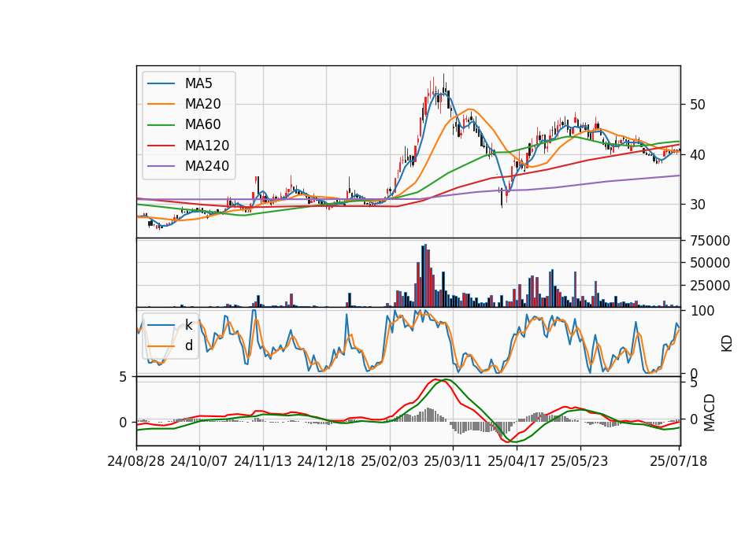Click the MA60 legend label

coord(202,125)
